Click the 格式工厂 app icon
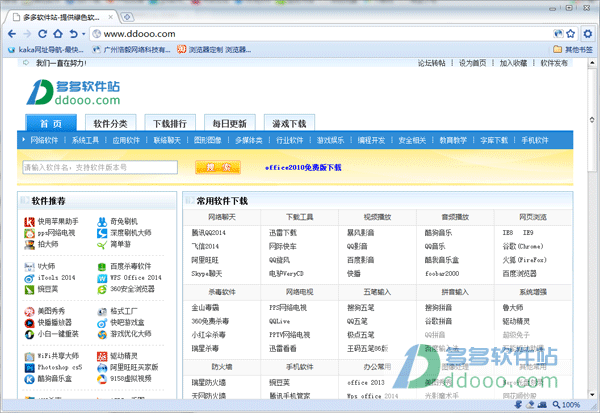 (x=102, y=312)
